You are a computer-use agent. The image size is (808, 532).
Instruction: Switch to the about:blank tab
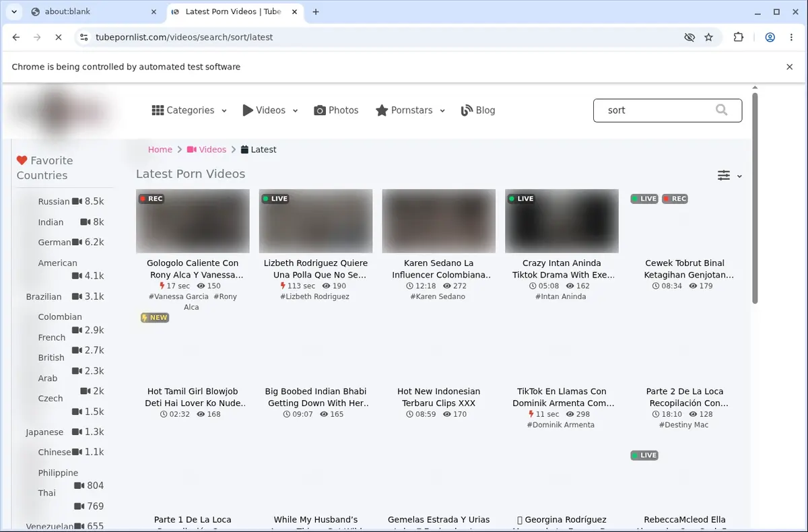tap(94, 11)
